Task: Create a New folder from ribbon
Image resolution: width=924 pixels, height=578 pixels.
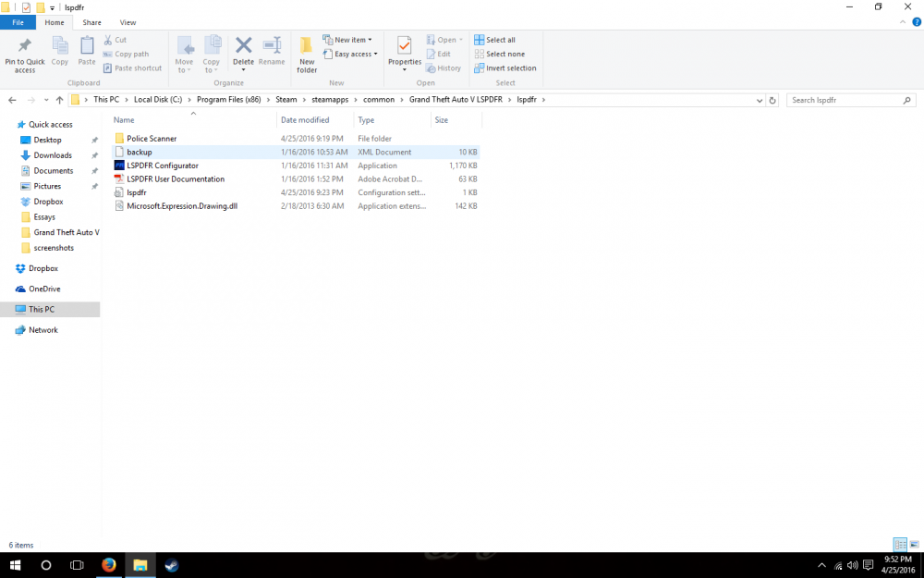Action: tap(307, 55)
